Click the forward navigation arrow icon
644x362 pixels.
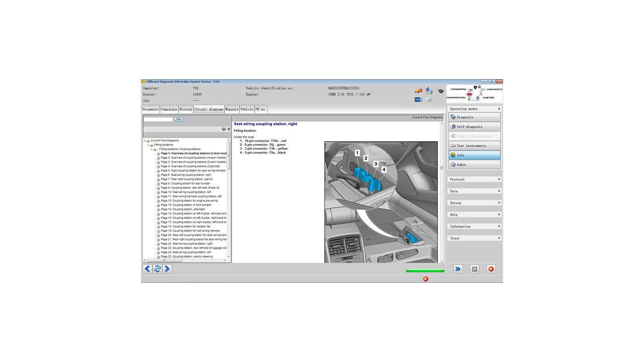coord(167,269)
